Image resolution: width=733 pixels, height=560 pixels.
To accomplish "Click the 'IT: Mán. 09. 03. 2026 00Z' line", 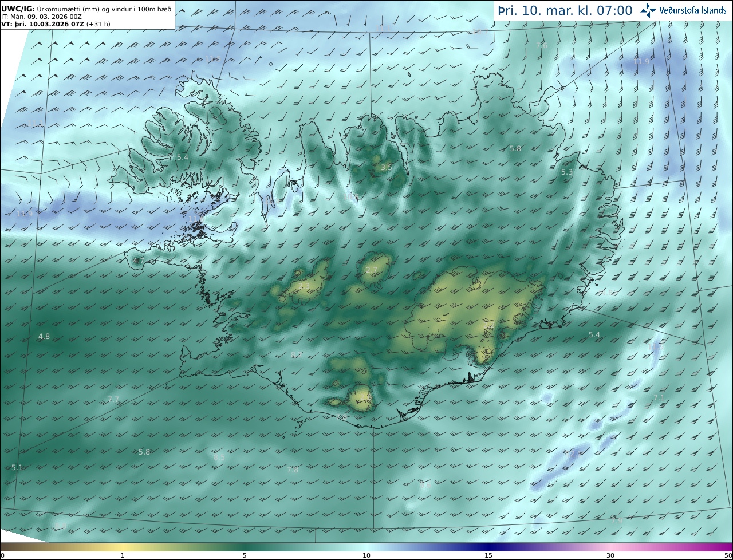I will coord(42,17).
